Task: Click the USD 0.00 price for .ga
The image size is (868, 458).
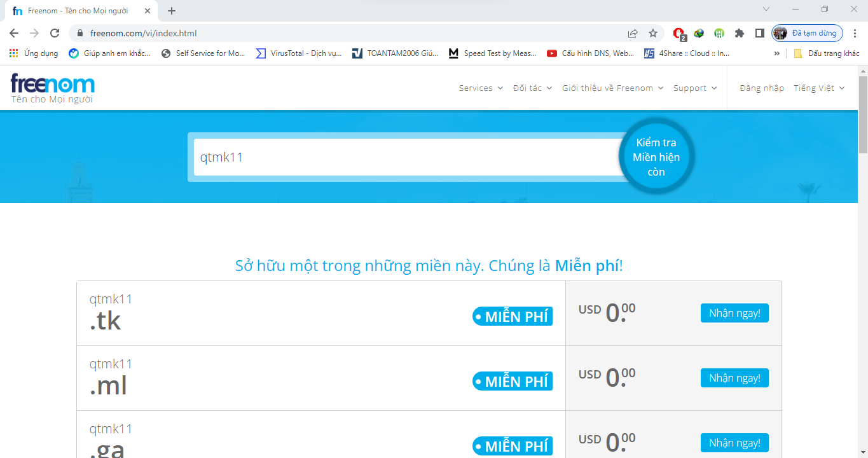Action: (607, 442)
